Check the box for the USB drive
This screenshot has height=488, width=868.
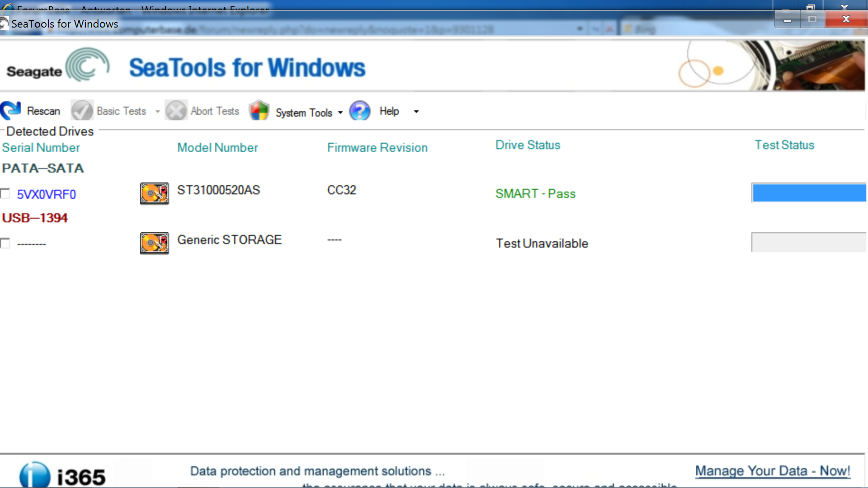(5, 244)
